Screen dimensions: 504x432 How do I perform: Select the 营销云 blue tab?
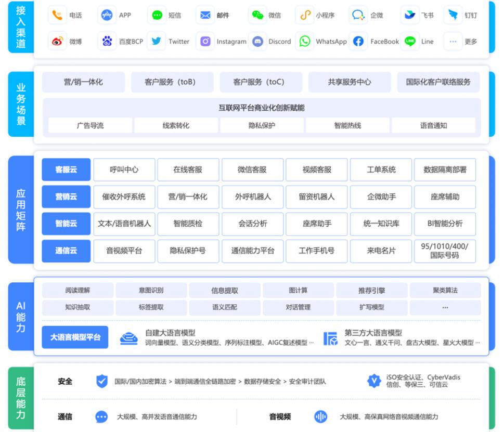click(x=66, y=197)
